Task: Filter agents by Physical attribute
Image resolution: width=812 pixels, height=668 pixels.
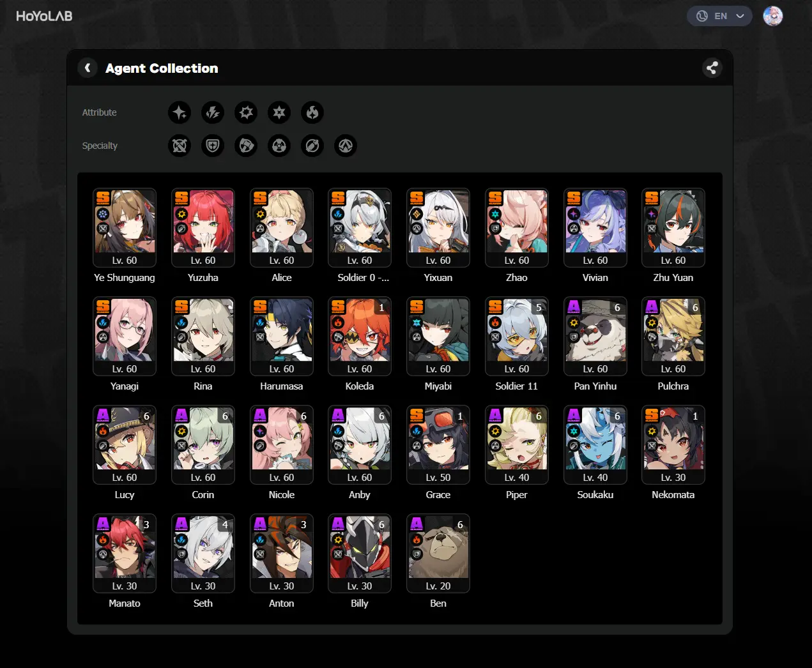Action: pyautogui.click(x=246, y=112)
